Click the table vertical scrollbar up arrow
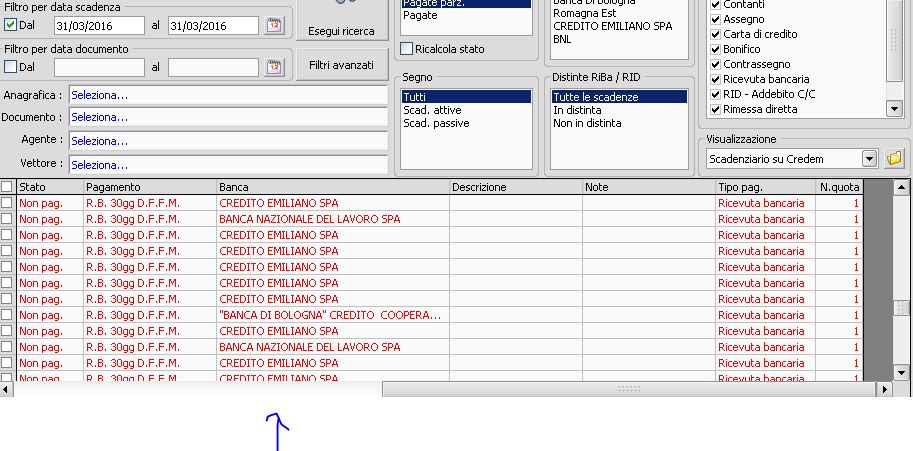This screenshot has height=451, width=913. 901,187
